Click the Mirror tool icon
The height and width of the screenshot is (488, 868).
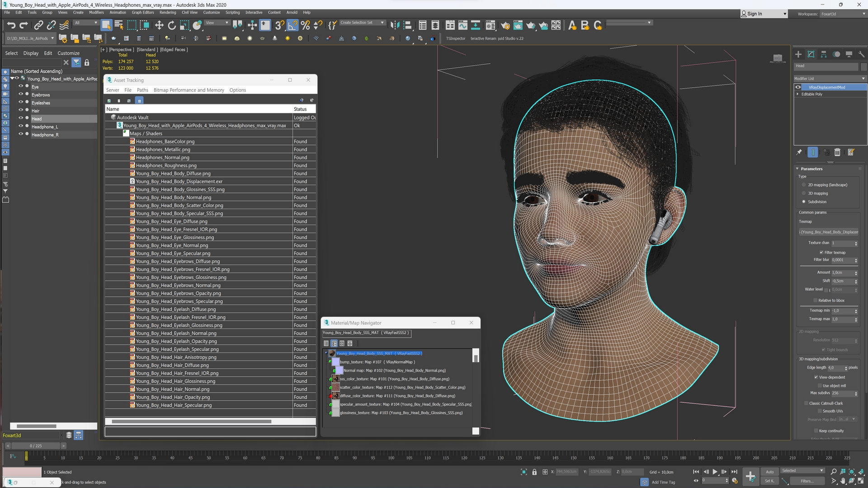395,25
